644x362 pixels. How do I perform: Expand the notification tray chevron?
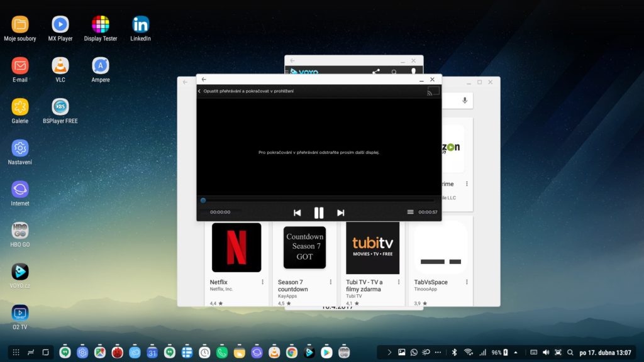(389, 352)
